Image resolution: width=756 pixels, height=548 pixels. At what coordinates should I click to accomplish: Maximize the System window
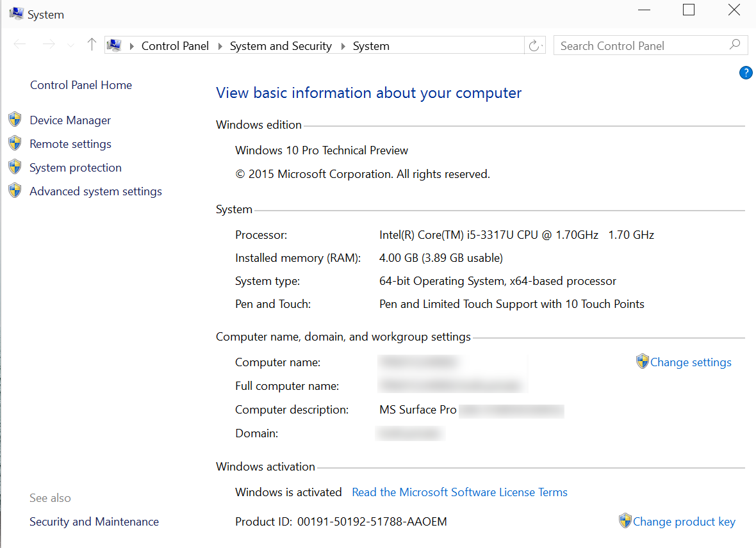[x=689, y=10]
